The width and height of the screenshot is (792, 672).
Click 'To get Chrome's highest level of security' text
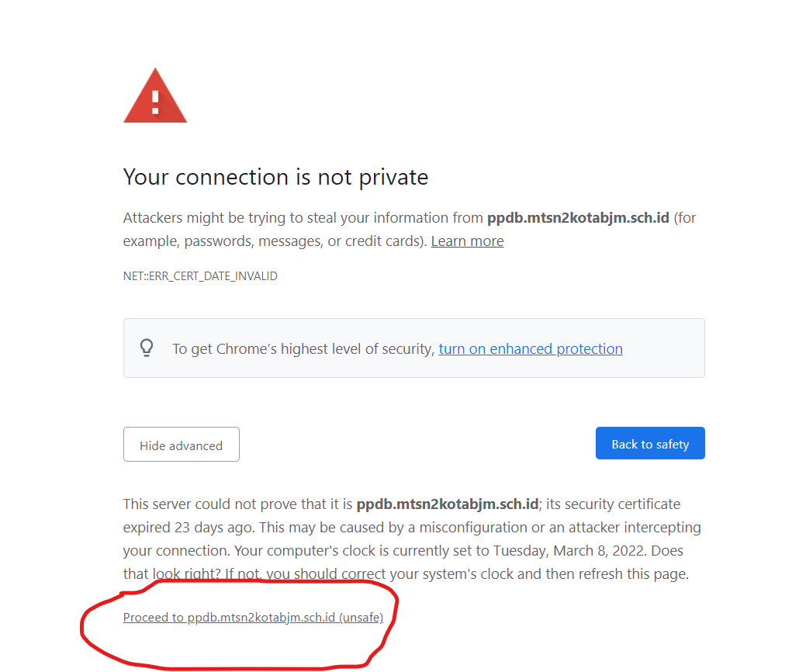303,348
